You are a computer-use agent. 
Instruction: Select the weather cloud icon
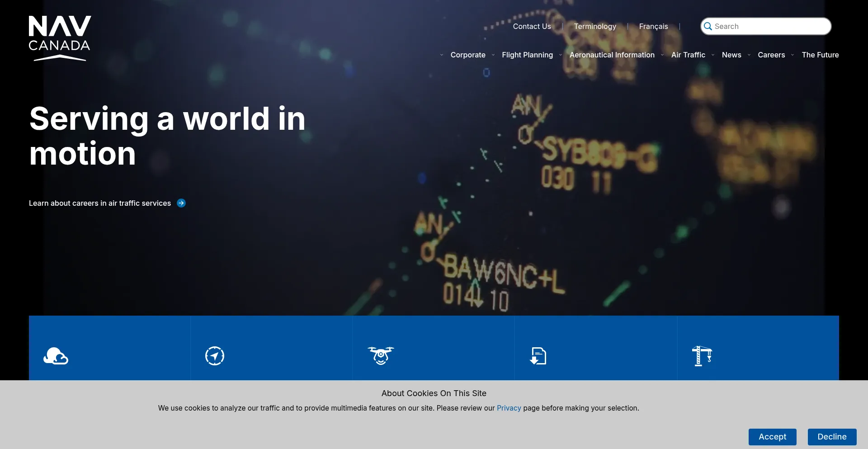(56, 357)
